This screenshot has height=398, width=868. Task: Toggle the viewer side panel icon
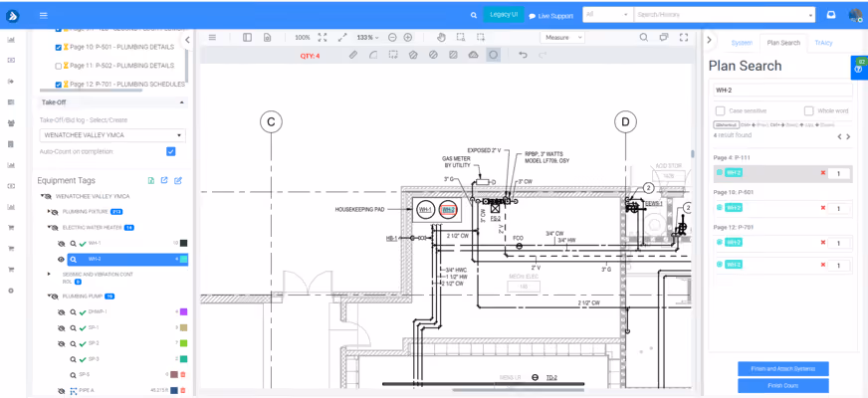coord(248,37)
